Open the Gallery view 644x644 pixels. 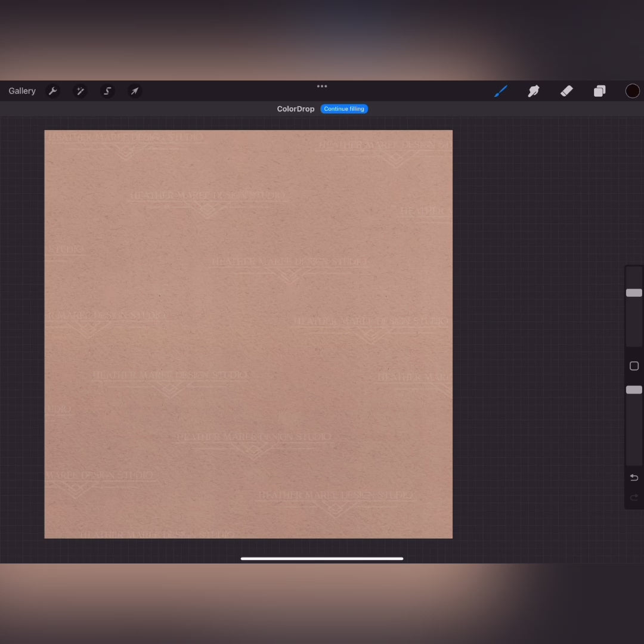pyautogui.click(x=22, y=91)
